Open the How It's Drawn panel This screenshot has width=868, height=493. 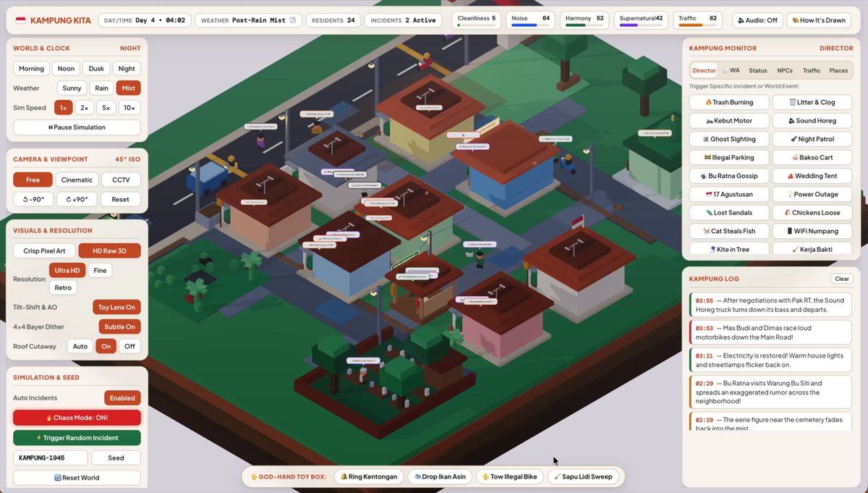click(x=820, y=20)
